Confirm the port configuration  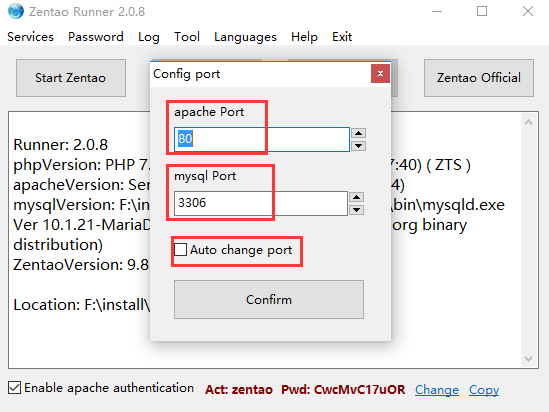pyautogui.click(x=269, y=299)
